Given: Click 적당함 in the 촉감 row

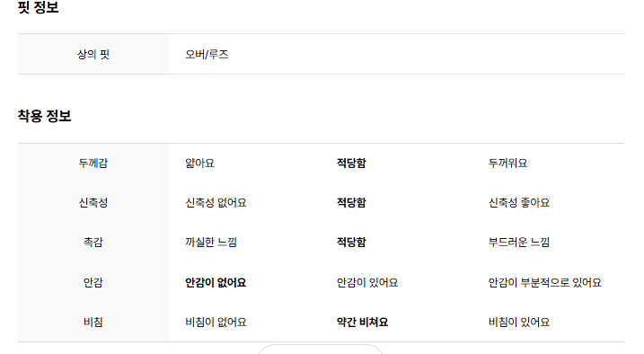Looking at the screenshot, I should [x=351, y=242].
